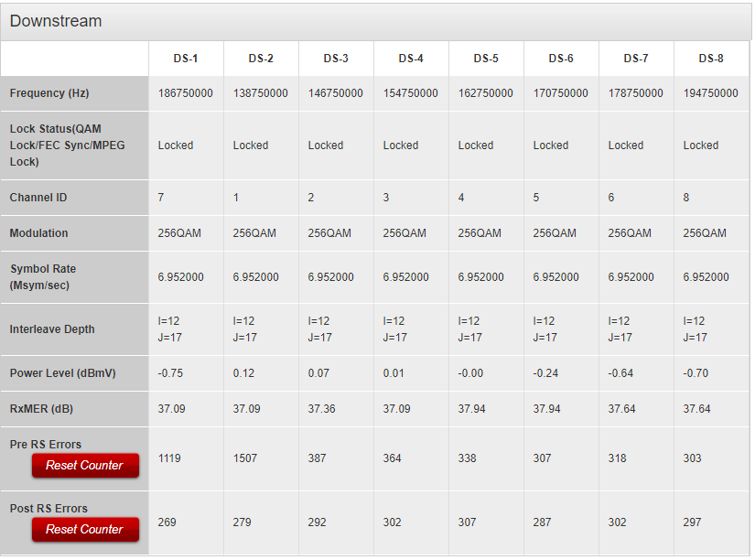Screen dimensions: 755x560
Task: Click Channel ID value 8
Action: coord(686,198)
